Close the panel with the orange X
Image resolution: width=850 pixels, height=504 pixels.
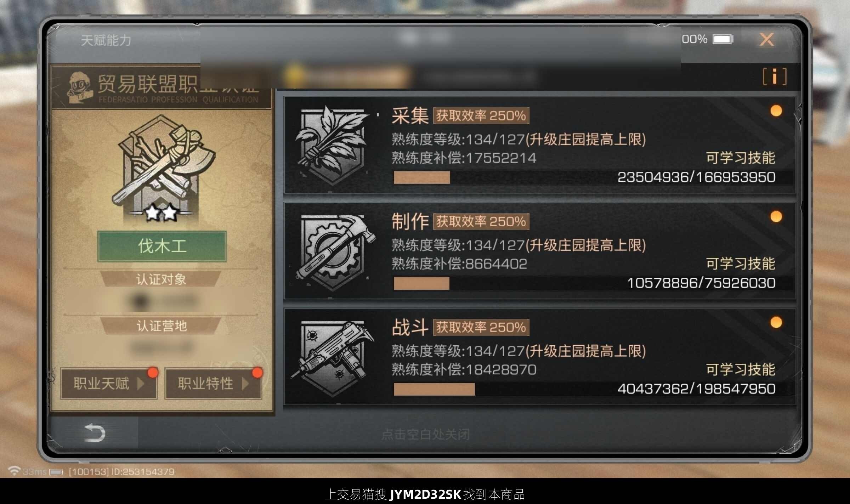(x=767, y=39)
